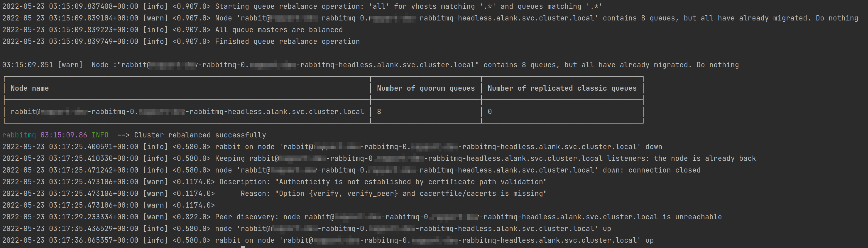The height and width of the screenshot is (248, 868).
Task: Click timestamp 2022-05-23 03:17:25.400591+00:00
Action: 70,147
